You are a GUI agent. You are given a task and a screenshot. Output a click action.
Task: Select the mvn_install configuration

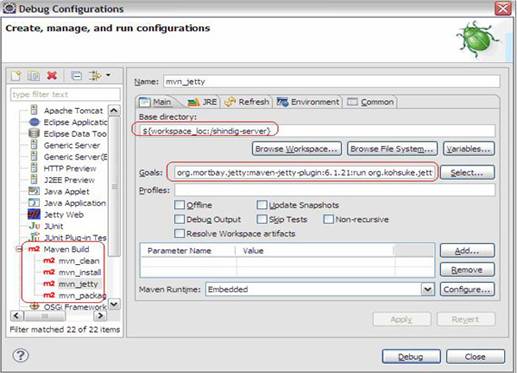pyautogui.click(x=80, y=272)
